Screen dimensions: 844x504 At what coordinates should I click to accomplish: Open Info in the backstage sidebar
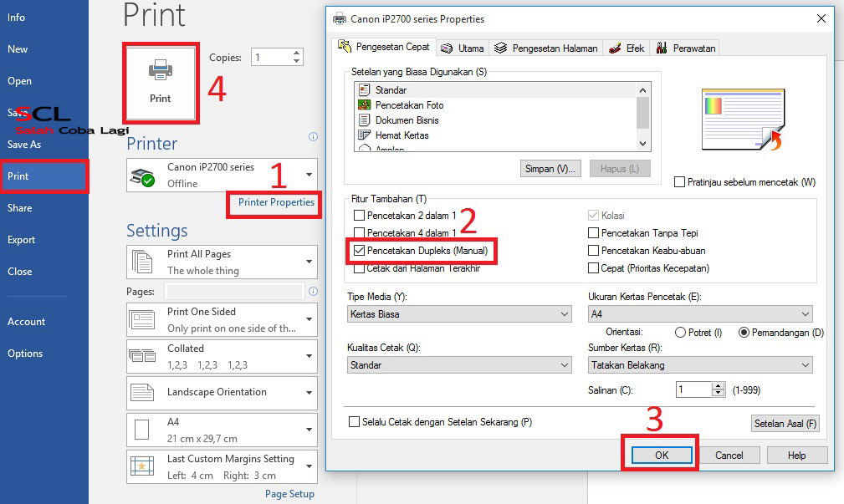coord(16,18)
